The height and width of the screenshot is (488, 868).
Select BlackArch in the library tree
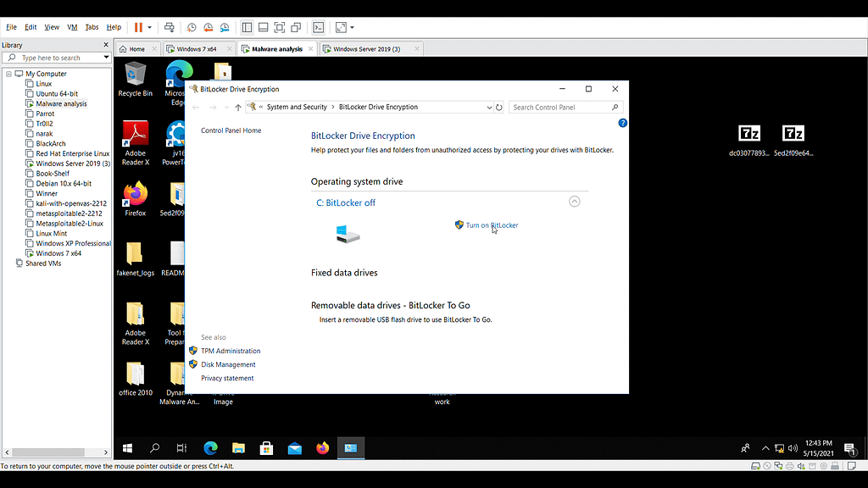50,143
